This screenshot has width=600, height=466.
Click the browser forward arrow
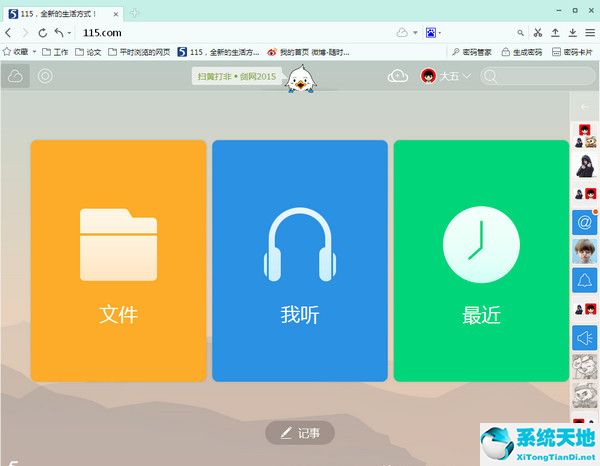(x=25, y=33)
